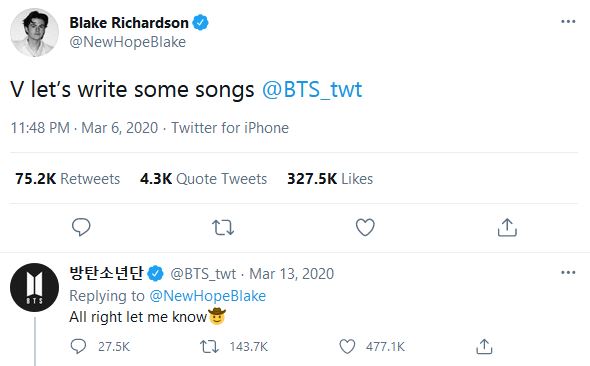View the 4.3K Quote Tweets list

pos(204,179)
